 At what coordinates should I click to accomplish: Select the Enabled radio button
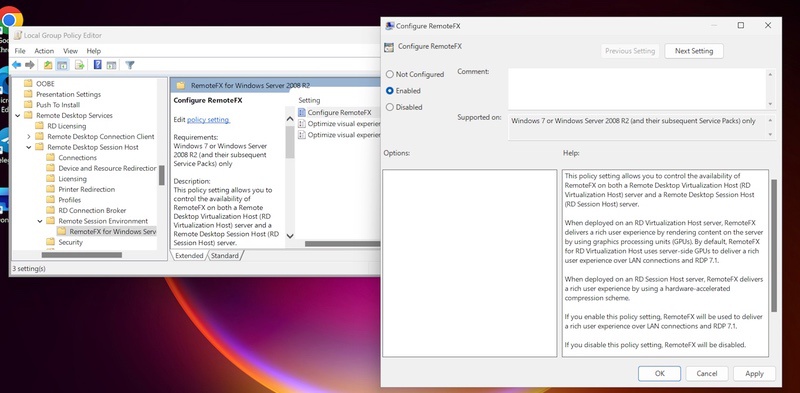[x=390, y=90]
